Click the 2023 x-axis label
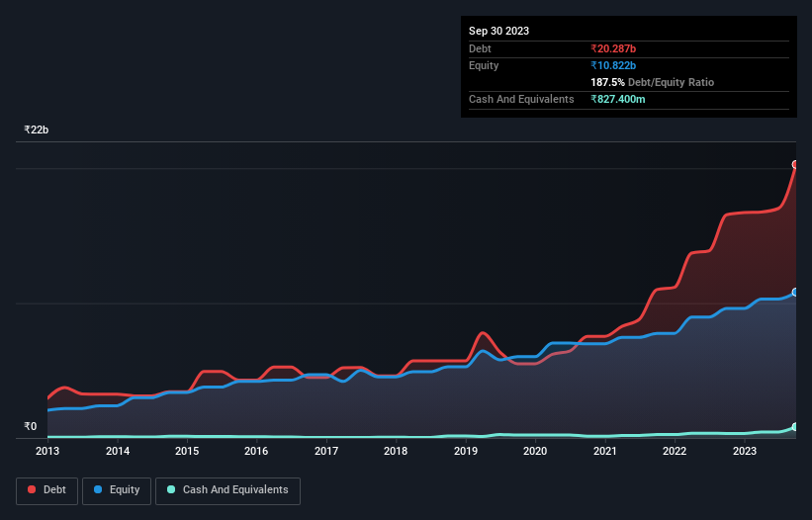Image resolution: width=812 pixels, height=520 pixels. pyautogui.click(x=745, y=451)
